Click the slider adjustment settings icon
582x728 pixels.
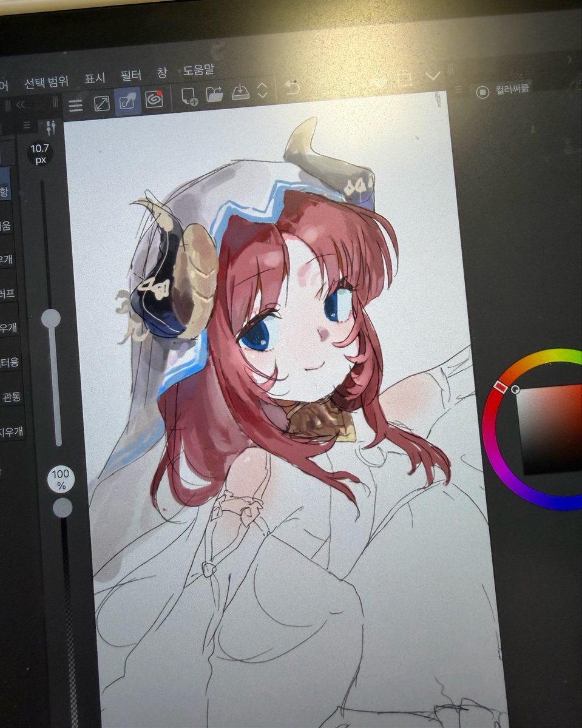pos(51,126)
